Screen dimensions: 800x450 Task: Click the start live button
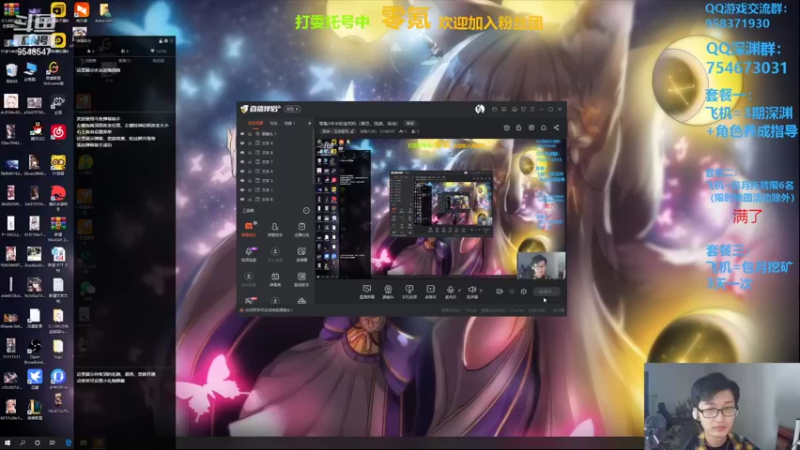point(546,291)
